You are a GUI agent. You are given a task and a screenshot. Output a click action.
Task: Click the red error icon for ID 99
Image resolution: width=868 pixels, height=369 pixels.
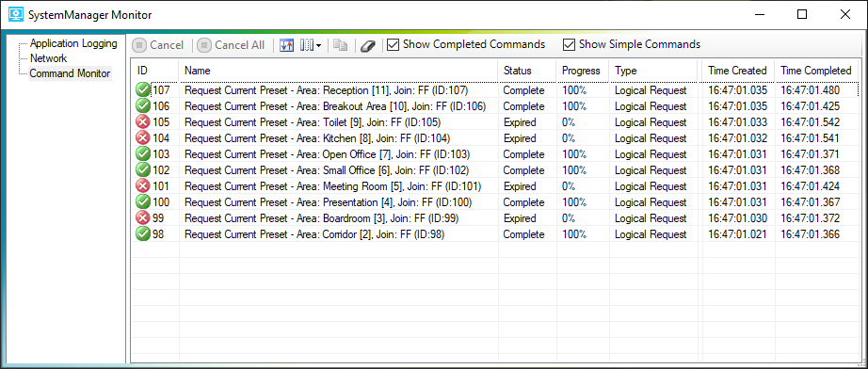143,218
